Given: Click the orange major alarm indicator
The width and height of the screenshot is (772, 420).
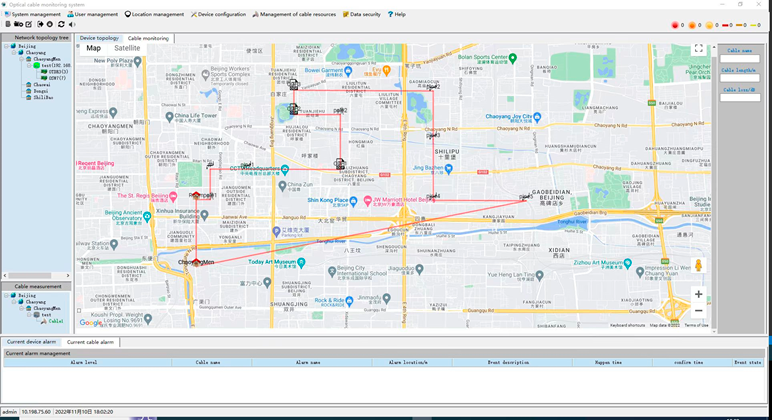Looking at the screenshot, I should point(692,25).
